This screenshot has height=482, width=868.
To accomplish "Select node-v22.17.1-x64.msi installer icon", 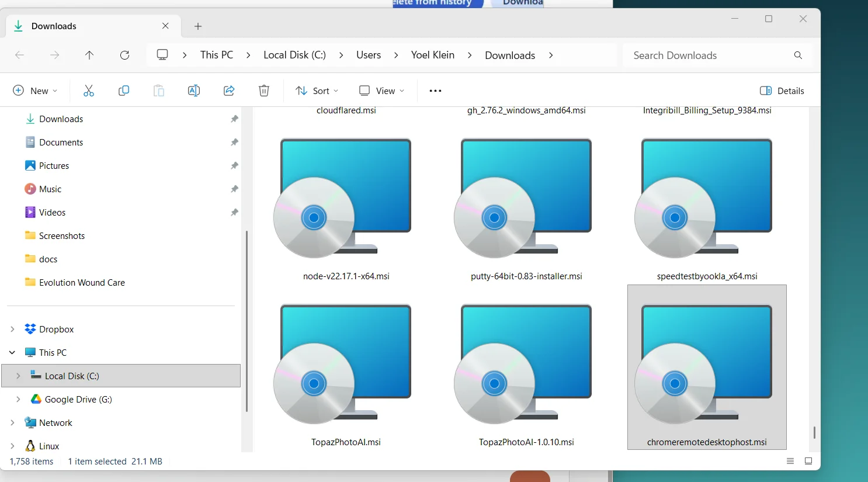I will pos(342,198).
